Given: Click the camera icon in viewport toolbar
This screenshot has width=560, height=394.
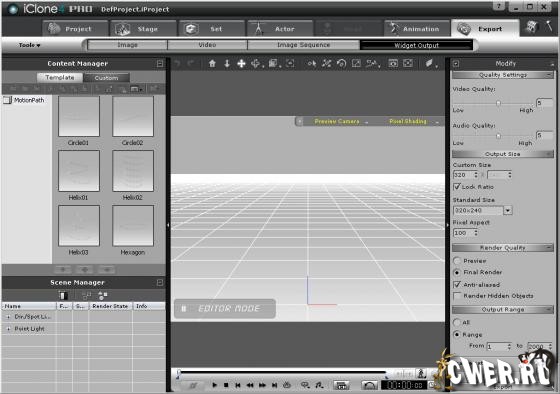Looking at the screenshot, I should (x=393, y=64).
